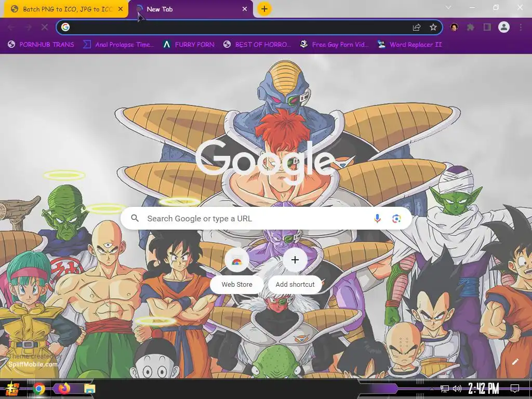The image size is (532, 399).
Task: Share this page from the address bar
Action: point(417,28)
